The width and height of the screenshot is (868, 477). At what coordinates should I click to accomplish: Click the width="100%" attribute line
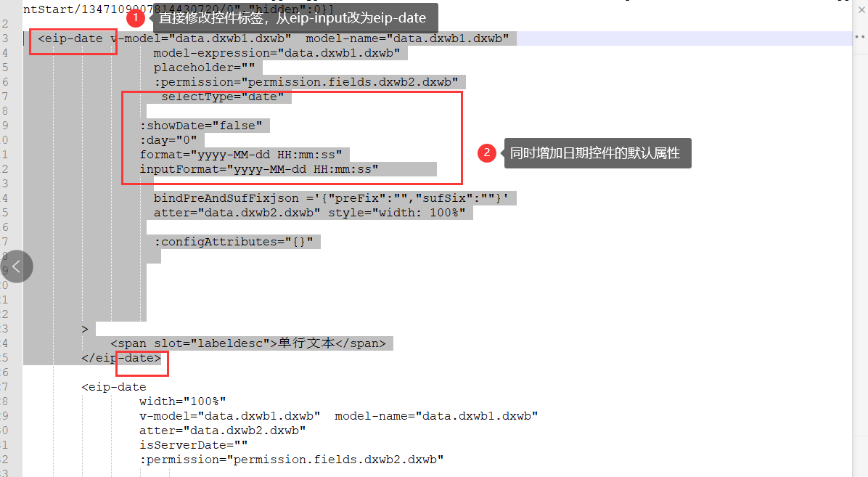click(183, 401)
